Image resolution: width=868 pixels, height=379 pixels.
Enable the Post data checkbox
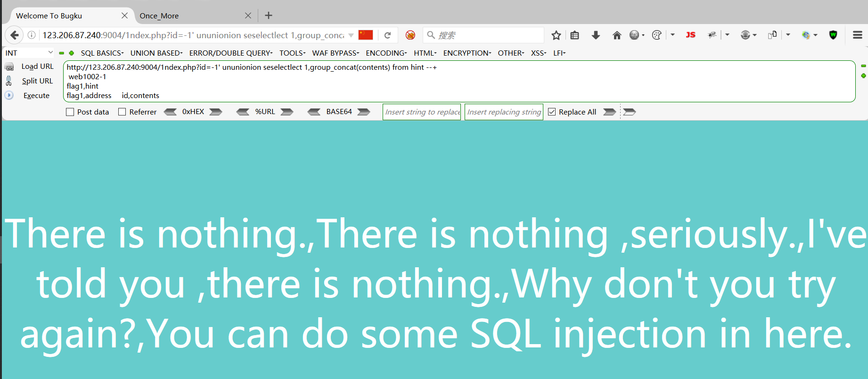[x=70, y=112]
